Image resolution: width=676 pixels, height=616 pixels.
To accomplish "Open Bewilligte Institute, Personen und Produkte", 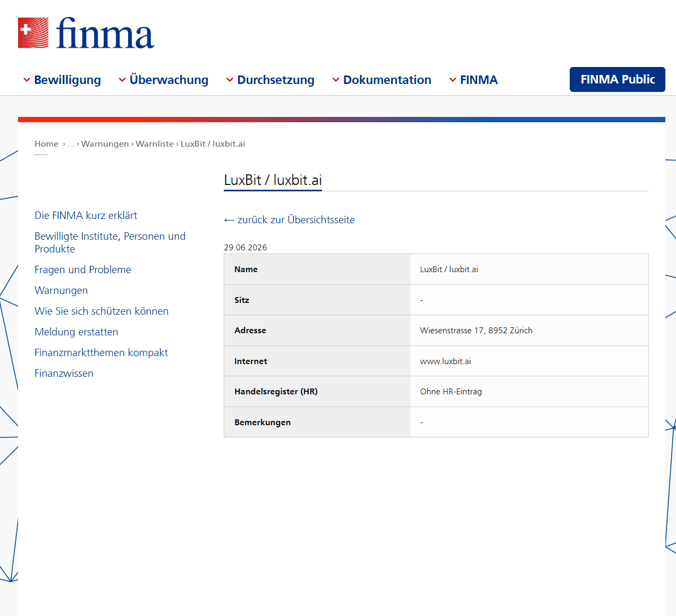I will click(x=110, y=242).
